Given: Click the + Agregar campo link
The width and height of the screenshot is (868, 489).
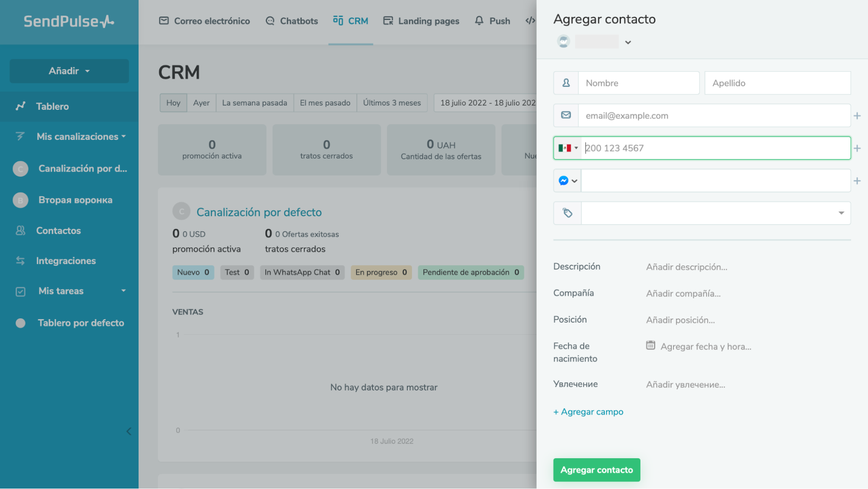Looking at the screenshot, I should 588,412.
